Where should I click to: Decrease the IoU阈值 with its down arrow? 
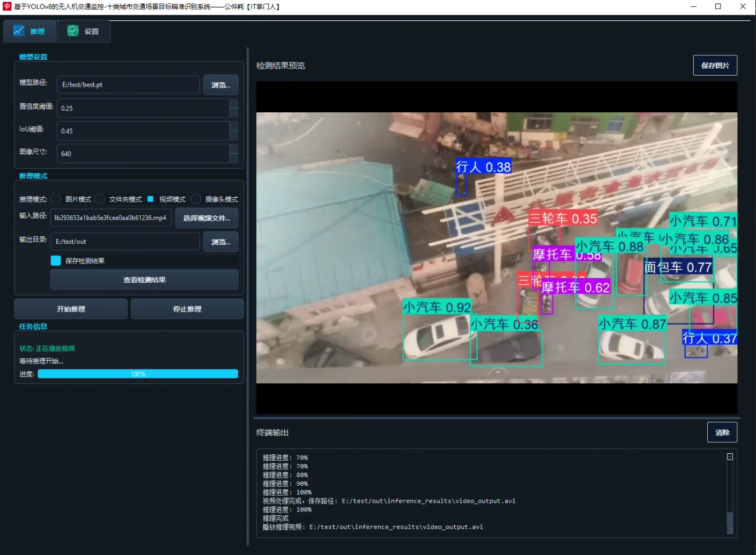point(234,136)
